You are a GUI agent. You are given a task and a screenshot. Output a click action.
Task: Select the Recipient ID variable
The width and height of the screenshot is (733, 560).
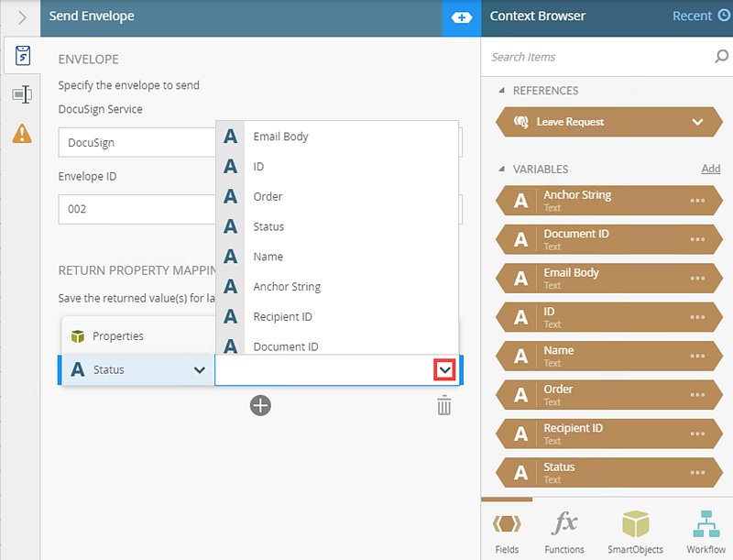608,434
